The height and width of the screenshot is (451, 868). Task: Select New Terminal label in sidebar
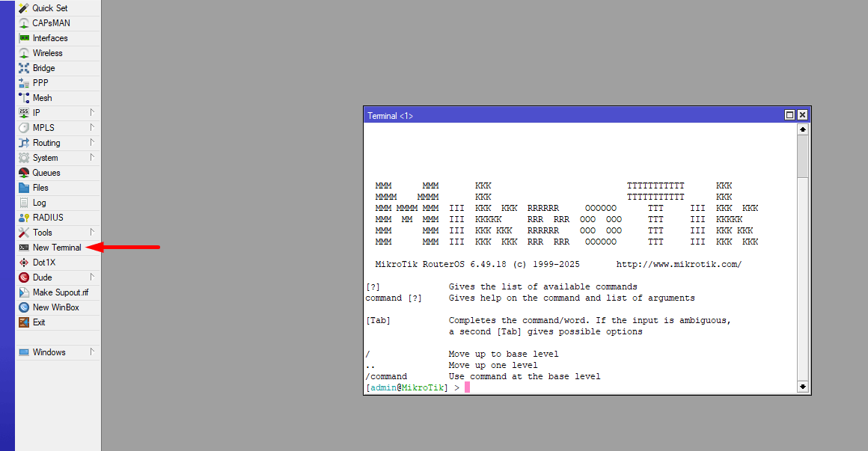tap(57, 248)
